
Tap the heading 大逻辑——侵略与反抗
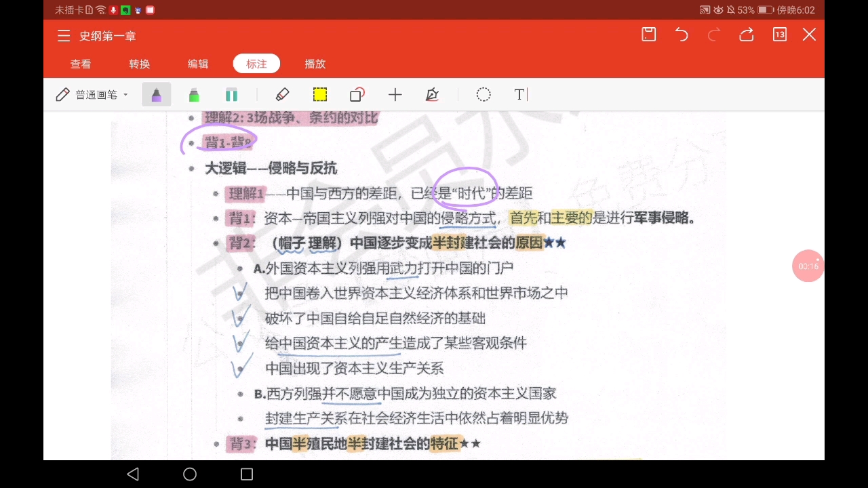tap(271, 168)
